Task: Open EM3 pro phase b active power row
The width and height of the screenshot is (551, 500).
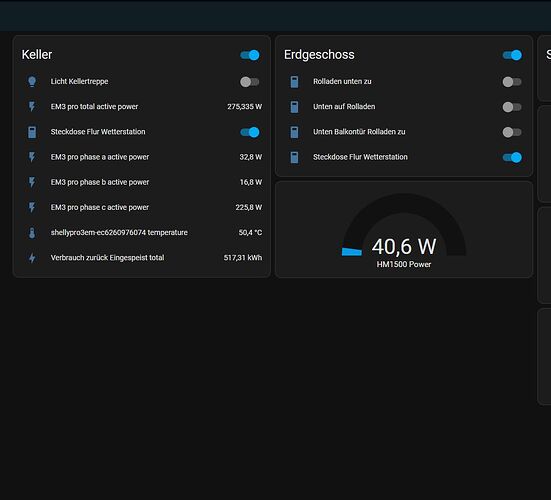Action: point(142,182)
